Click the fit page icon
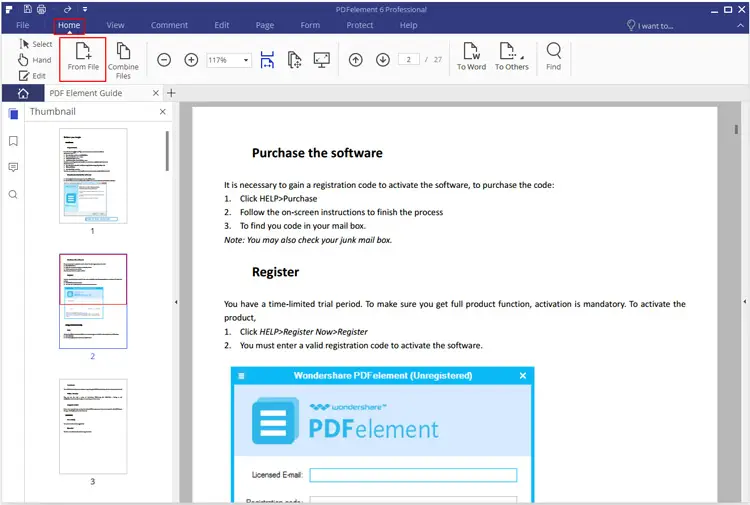 [294, 60]
